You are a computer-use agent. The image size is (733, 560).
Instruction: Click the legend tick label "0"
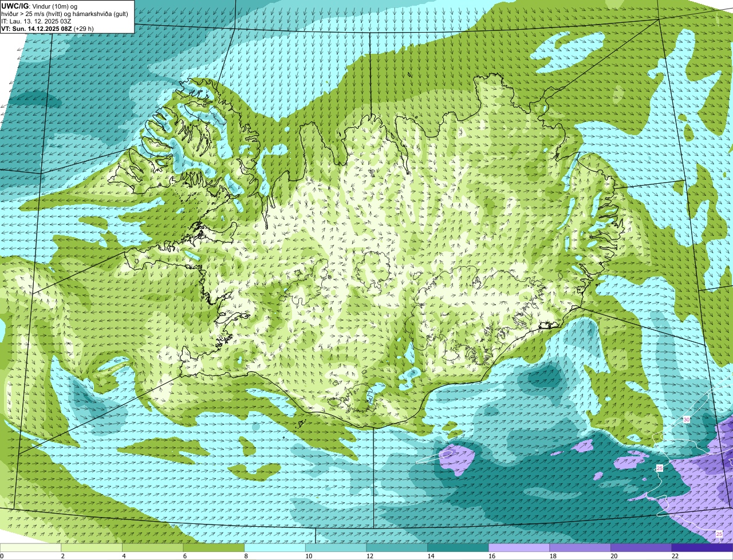tap(2, 556)
